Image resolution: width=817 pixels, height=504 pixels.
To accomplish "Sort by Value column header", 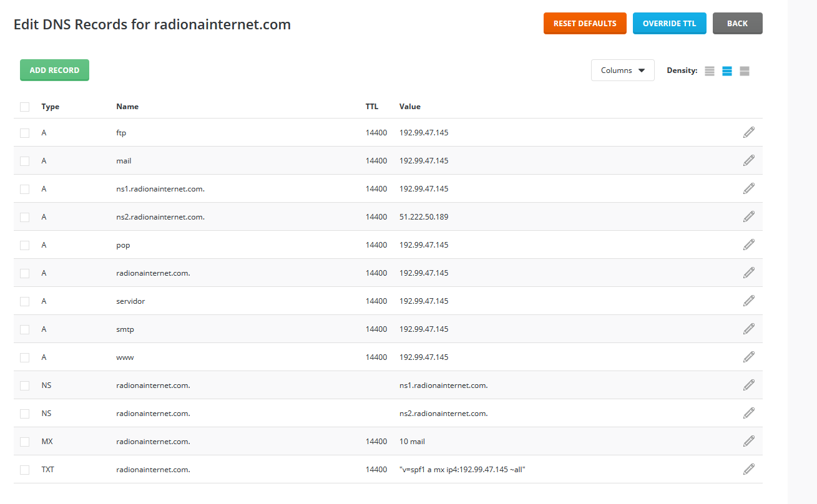I will tap(410, 107).
